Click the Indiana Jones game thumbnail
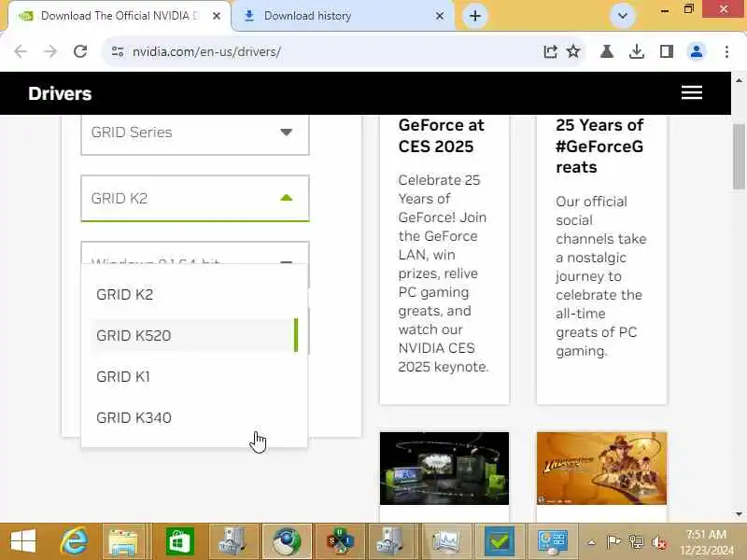Image resolution: width=747 pixels, height=560 pixels. 601,469
